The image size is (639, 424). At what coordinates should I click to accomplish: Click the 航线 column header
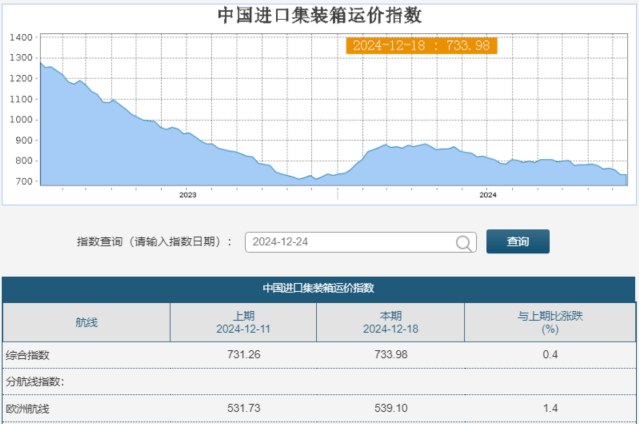pos(86,322)
